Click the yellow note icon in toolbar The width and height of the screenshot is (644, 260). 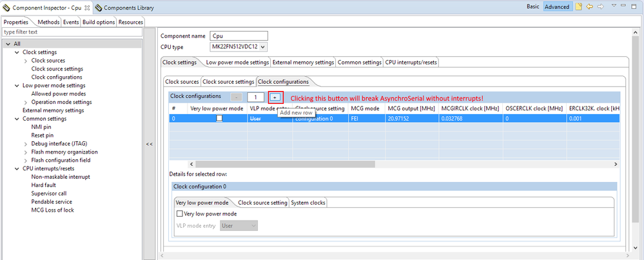pyautogui.click(x=578, y=6)
